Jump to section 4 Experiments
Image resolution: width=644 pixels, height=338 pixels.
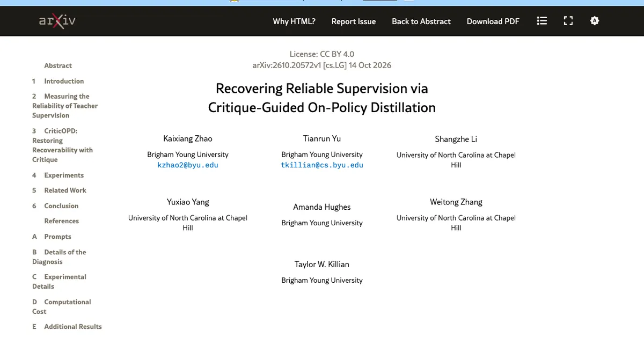click(58, 175)
